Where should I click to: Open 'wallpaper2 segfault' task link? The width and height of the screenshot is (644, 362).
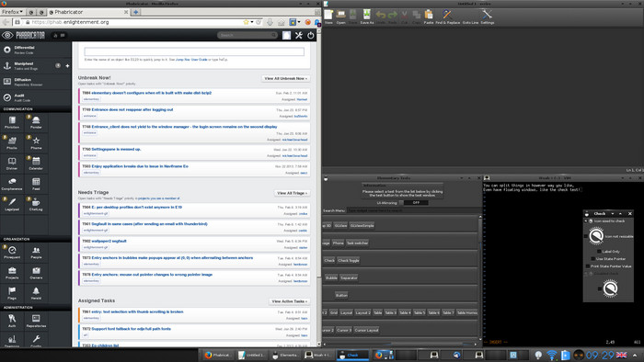(109, 241)
